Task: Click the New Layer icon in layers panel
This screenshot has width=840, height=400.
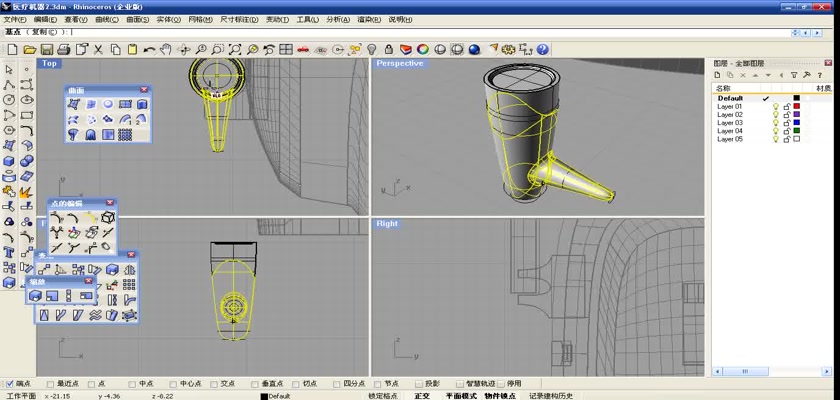Action: tap(718, 75)
